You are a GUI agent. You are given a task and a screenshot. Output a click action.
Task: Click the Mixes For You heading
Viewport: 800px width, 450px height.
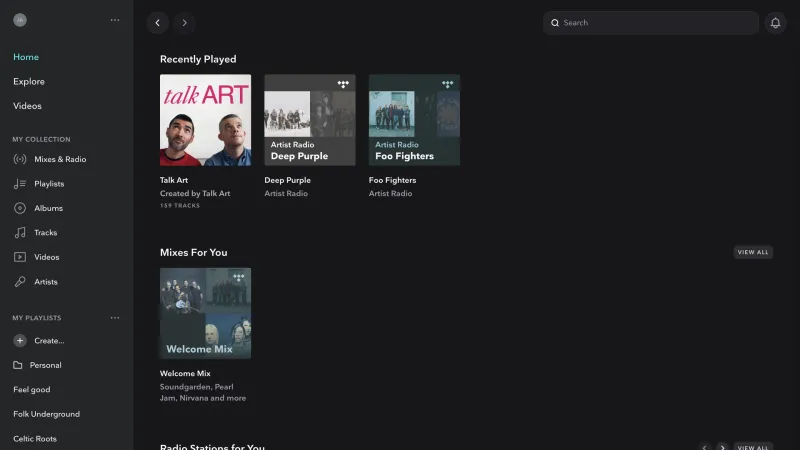(193, 253)
